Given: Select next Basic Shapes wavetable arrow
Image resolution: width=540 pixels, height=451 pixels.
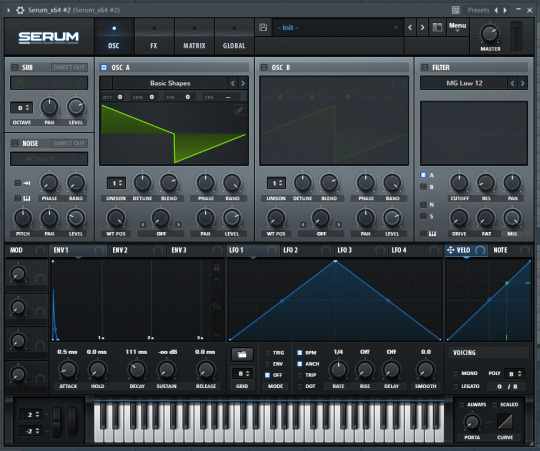Looking at the screenshot, I should point(243,83).
